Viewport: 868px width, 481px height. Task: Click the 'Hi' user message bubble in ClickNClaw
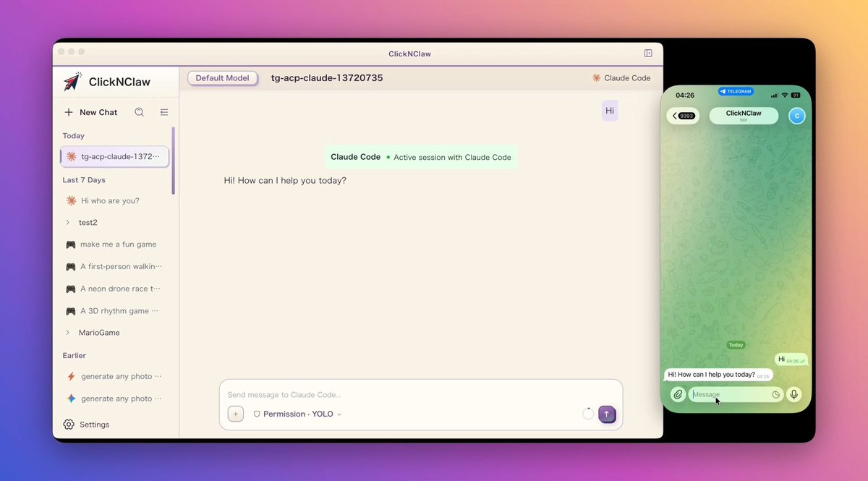click(x=610, y=111)
